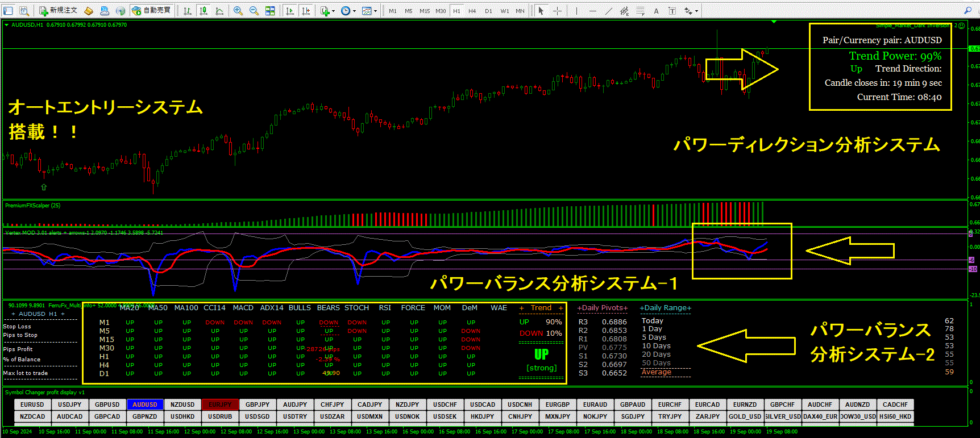The width and height of the screenshot is (980, 438).
Task: Select the trendline drawing tool
Action: 609,11
